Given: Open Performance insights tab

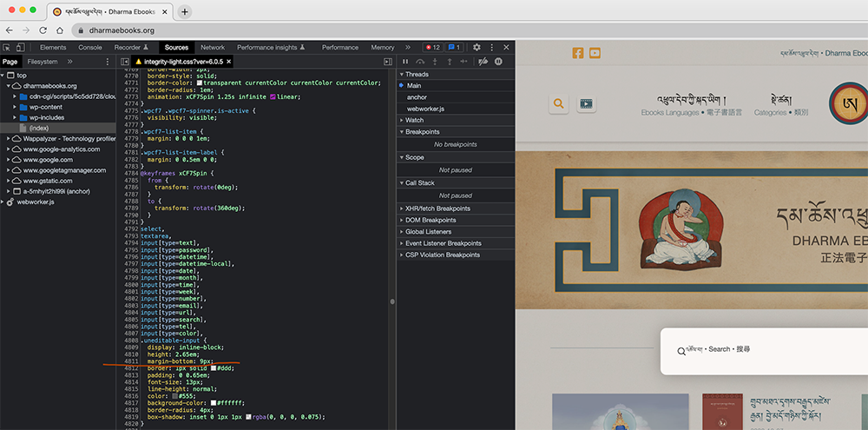Looking at the screenshot, I should click(271, 48).
